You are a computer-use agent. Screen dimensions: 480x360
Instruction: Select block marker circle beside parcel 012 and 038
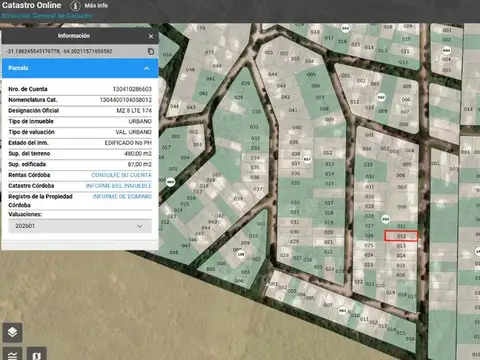[x=307, y=159]
